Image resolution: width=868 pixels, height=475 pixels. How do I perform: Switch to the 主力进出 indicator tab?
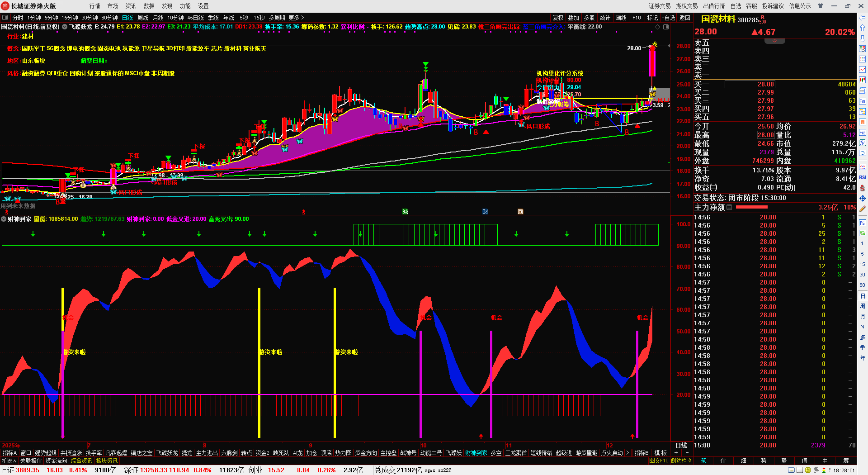[207, 453]
